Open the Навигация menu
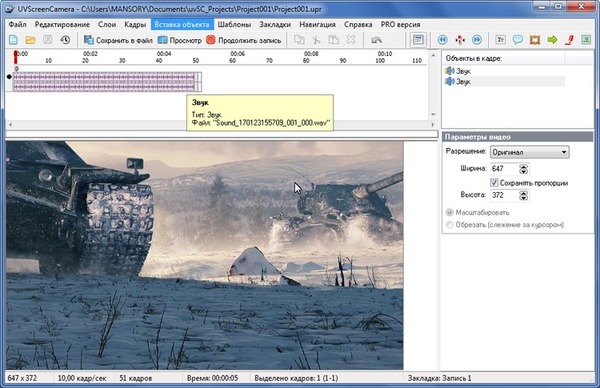This screenshot has width=600, height=388. click(x=317, y=24)
